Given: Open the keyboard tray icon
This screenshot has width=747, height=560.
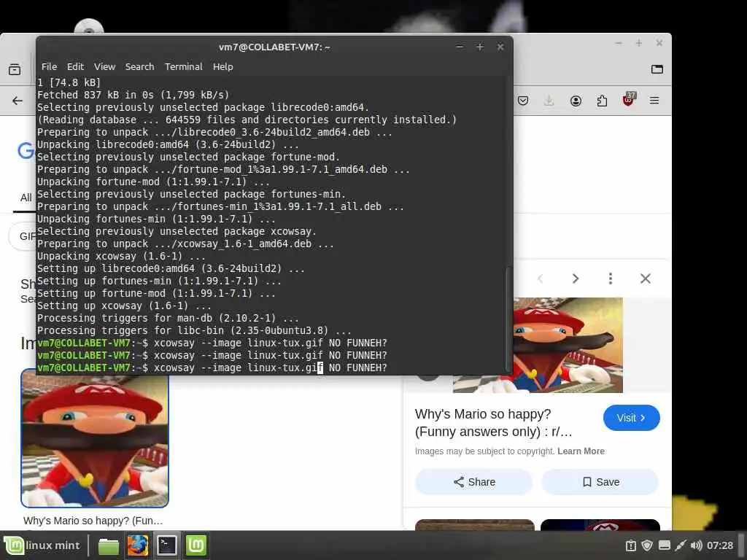Looking at the screenshot, I should tap(664, 545).
